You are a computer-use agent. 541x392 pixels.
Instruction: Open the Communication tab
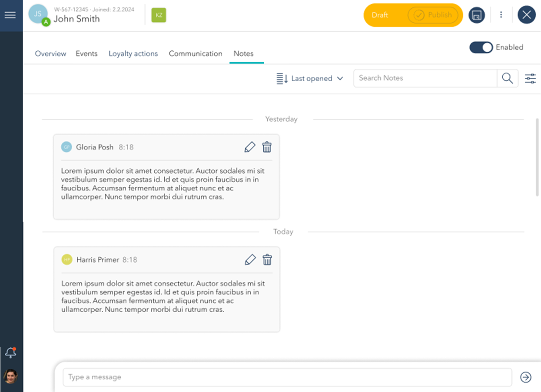point(196,54)
